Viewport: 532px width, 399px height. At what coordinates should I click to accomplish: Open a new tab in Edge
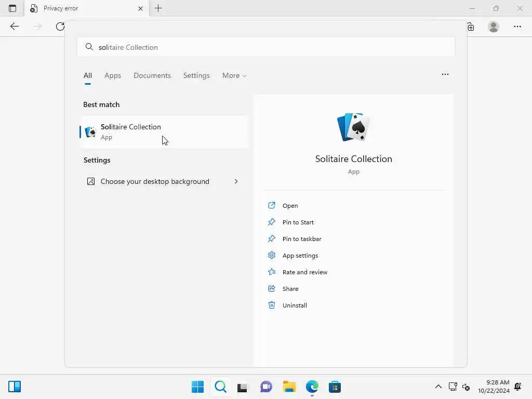(x=158, y=8)
